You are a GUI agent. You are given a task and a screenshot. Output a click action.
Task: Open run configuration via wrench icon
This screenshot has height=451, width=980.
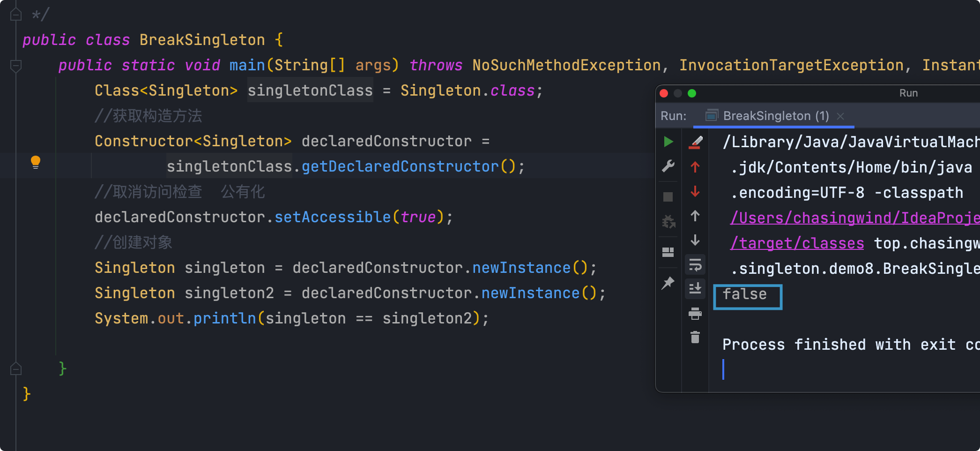(668, 166)
